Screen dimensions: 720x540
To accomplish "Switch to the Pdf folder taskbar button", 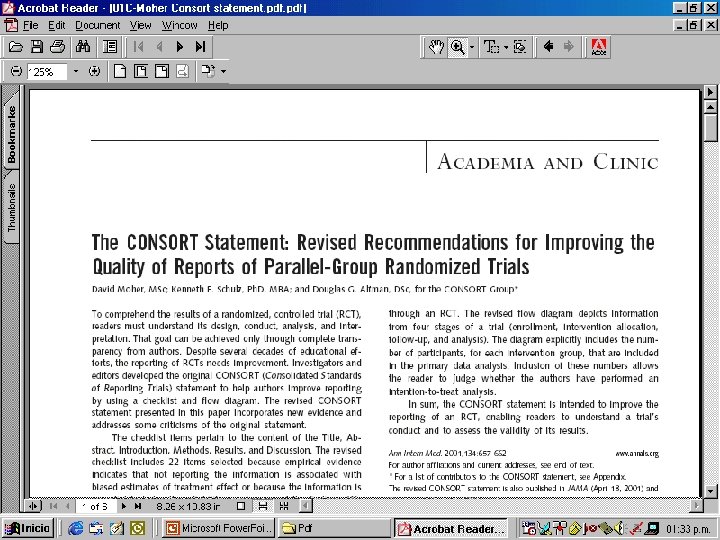I will (x=333, y=528).
